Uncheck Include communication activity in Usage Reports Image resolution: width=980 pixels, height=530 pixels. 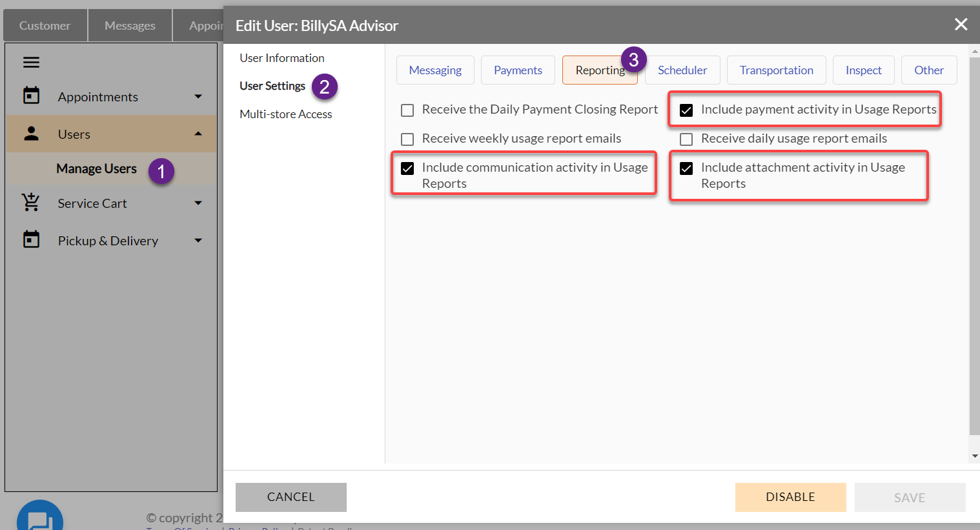[x=407, y=168]
